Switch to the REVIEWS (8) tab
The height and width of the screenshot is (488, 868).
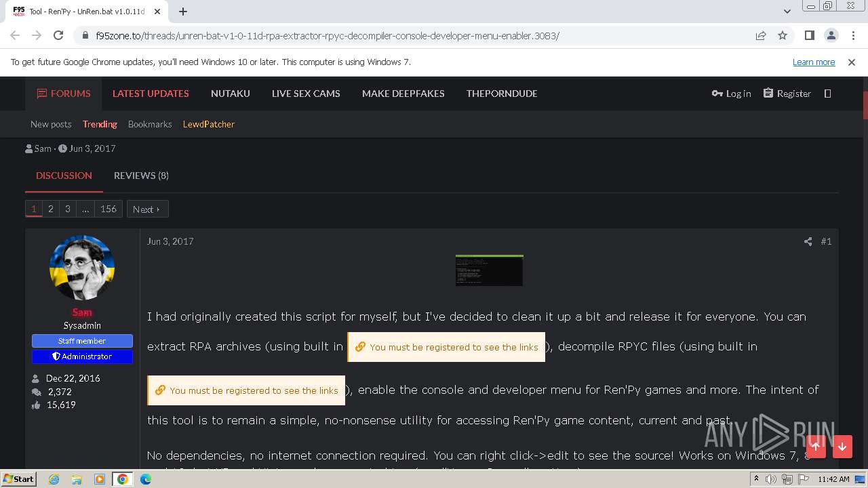[141, 176]
